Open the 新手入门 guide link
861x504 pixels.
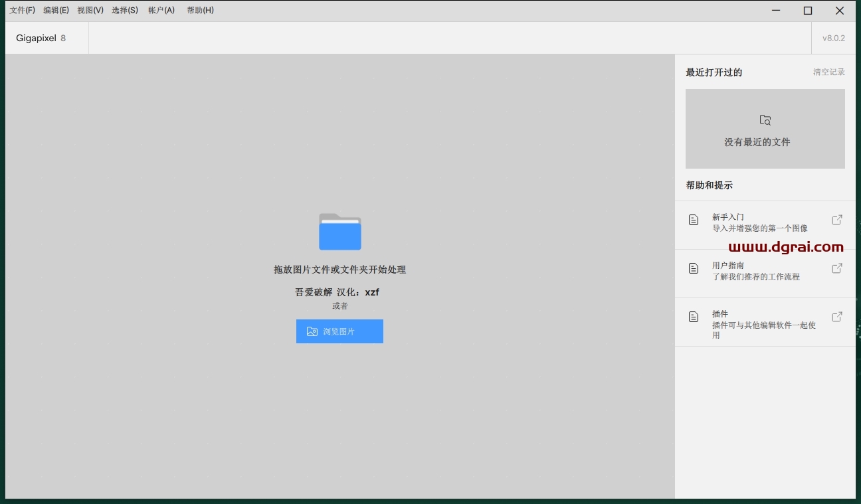pyautogui.click(x=765, y=225)
